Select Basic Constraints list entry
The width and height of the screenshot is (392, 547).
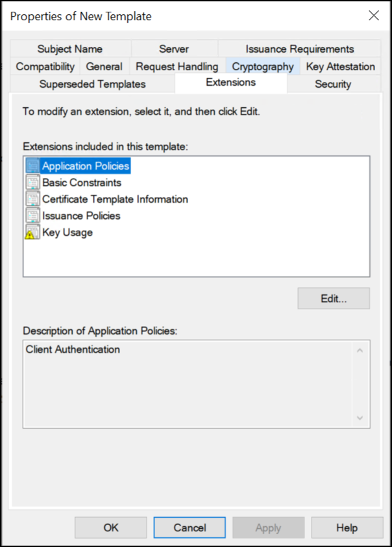[x=82, y=183]
